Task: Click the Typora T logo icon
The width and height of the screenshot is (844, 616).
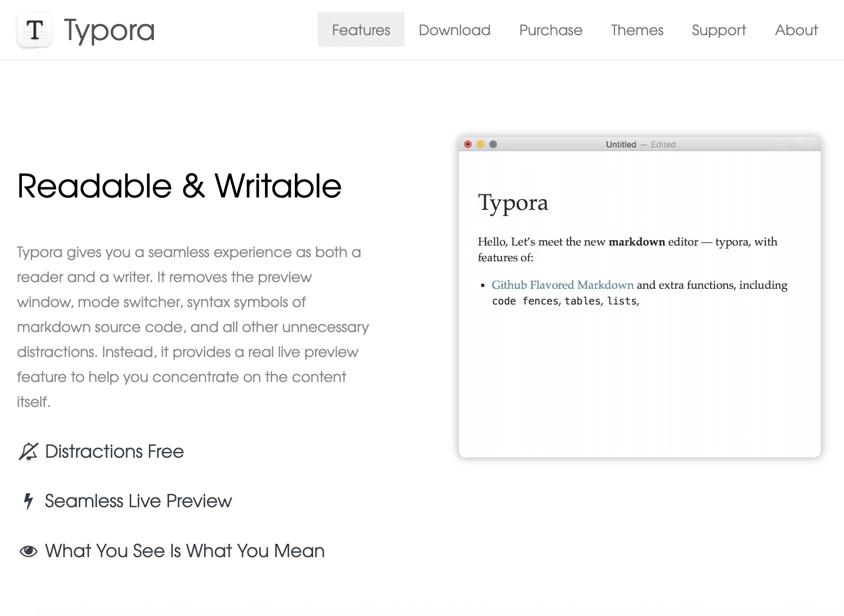Action: coord(34,30)
